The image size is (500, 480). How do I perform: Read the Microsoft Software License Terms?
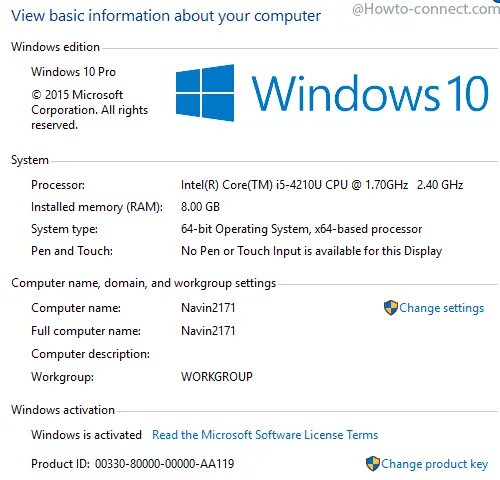click(x=265, y=435)
